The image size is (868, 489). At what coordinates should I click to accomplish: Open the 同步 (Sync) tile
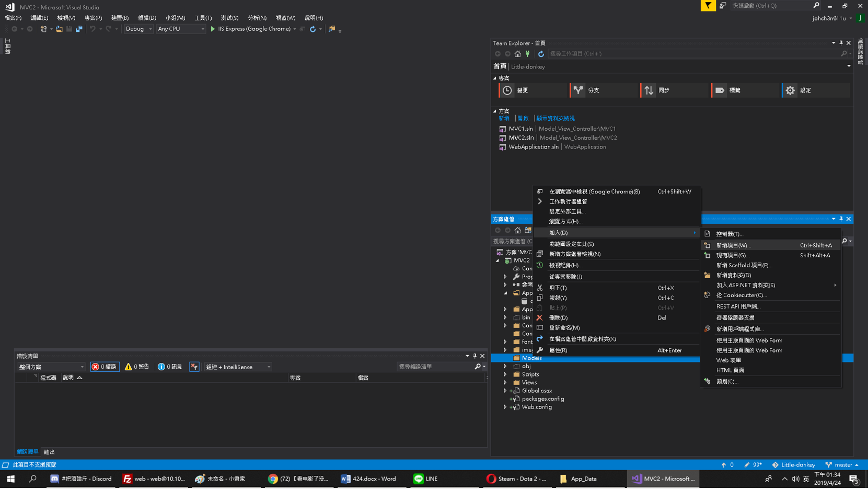[674, 90]
